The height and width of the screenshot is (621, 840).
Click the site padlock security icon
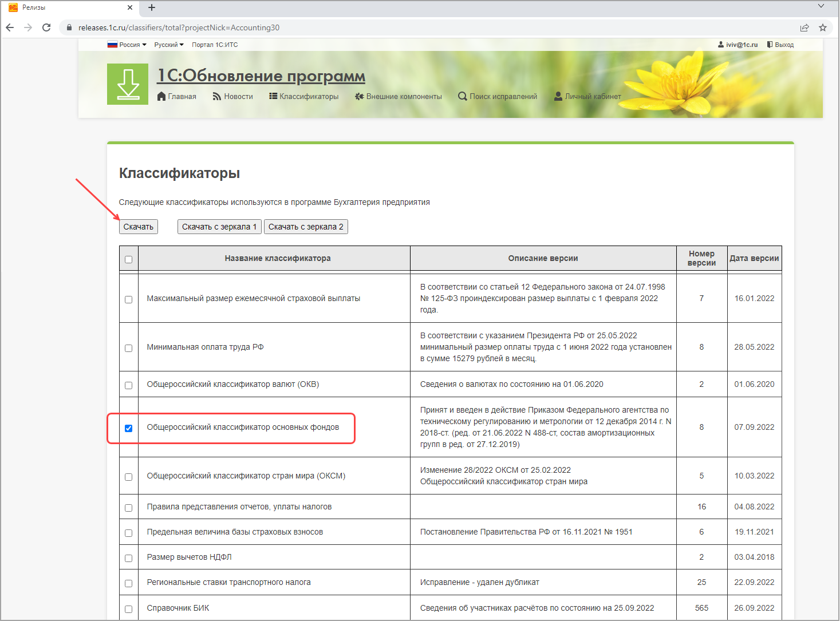pyautogui.click(x=70, y=27)
